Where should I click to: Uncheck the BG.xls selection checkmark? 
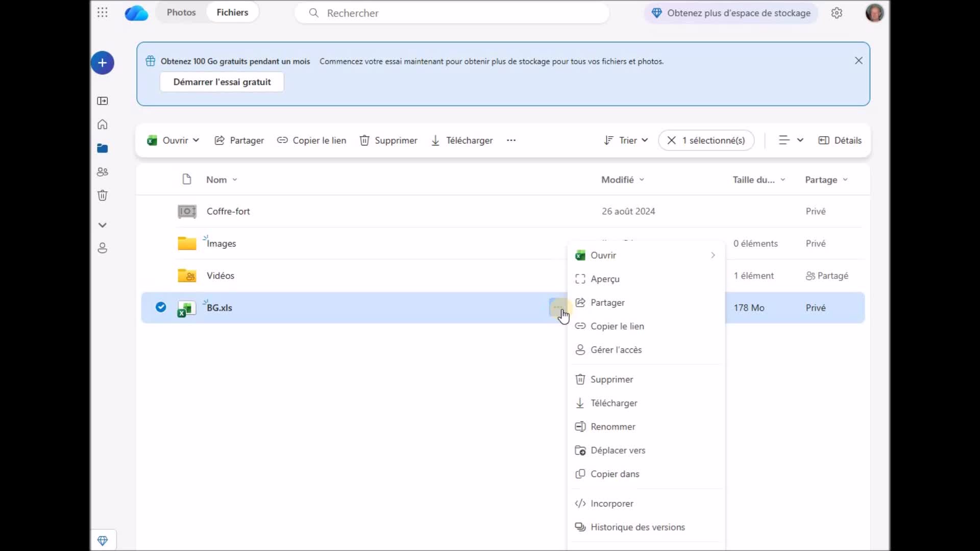click(161, 307)
